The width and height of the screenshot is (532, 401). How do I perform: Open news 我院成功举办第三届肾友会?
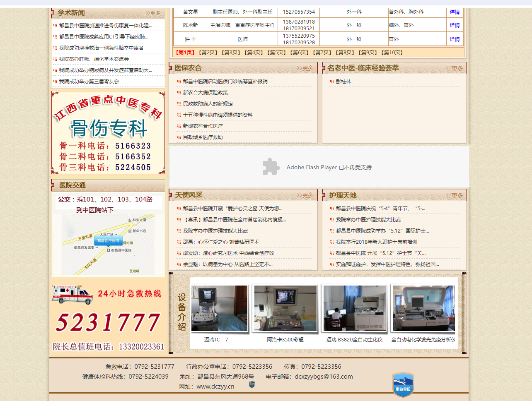89,82
